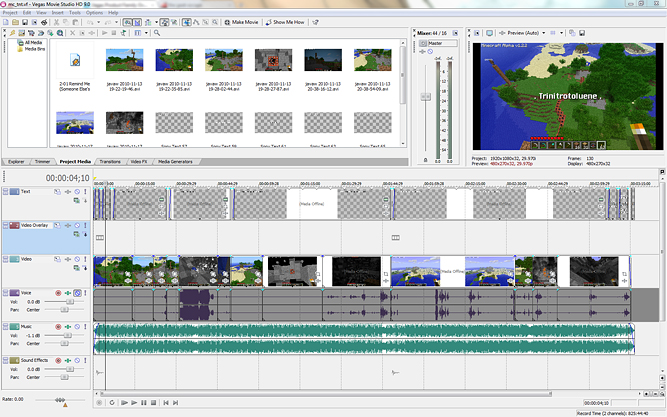The image size is (667, 417).
Task: Click the Import Media lightning icon
Action: tap(12, 33)
